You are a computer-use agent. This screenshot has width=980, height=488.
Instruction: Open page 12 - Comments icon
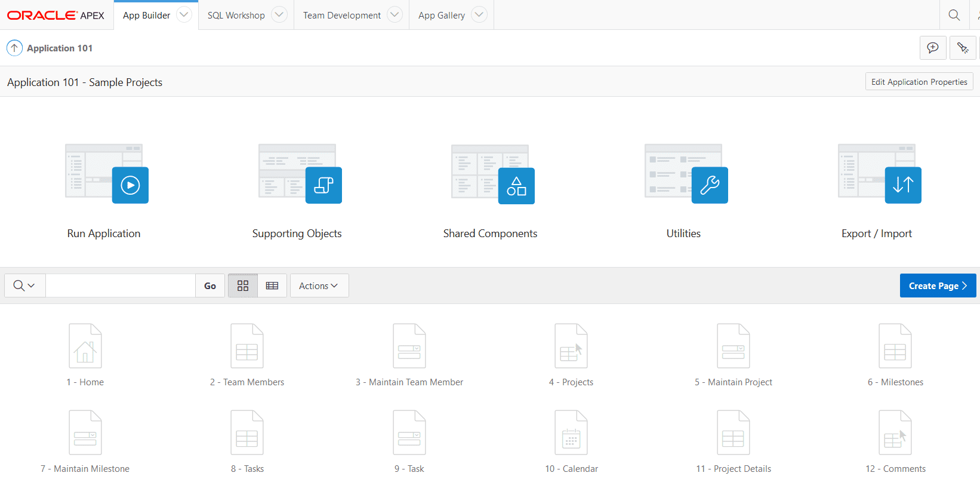[x=895, y=432]
